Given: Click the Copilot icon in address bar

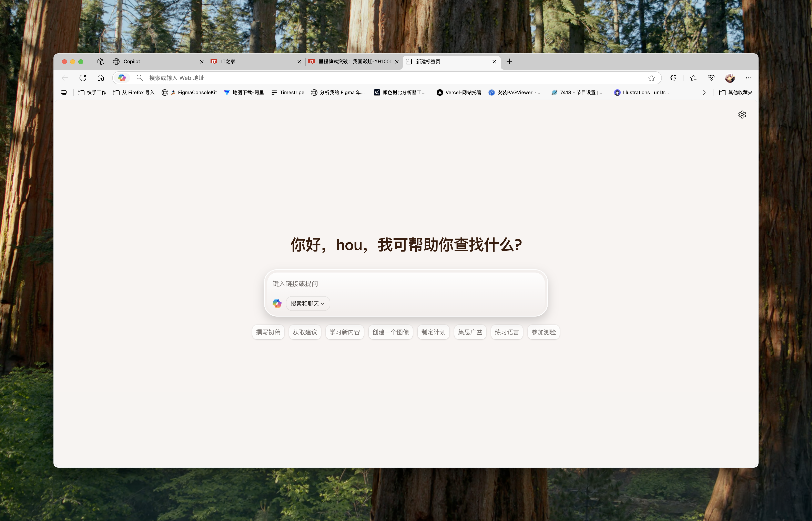Looking at the screenshot, I should tap(122, 78).
